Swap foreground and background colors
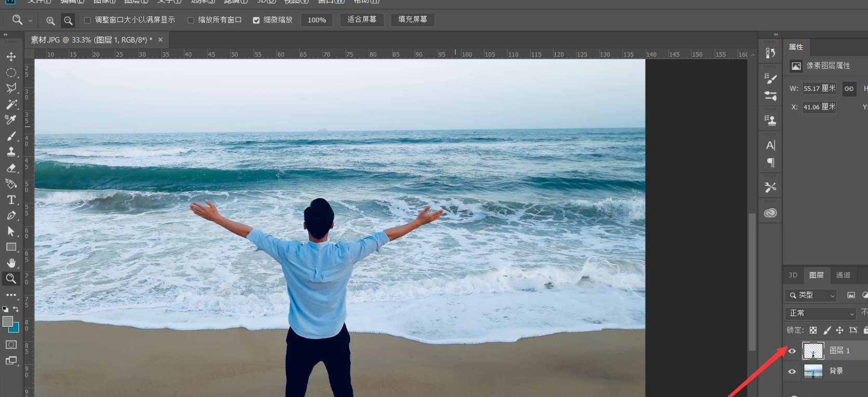 coord(16,309)
